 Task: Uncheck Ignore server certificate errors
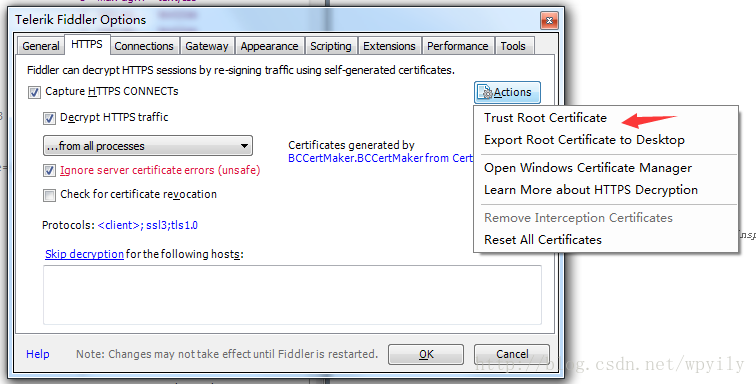(49, 170)
